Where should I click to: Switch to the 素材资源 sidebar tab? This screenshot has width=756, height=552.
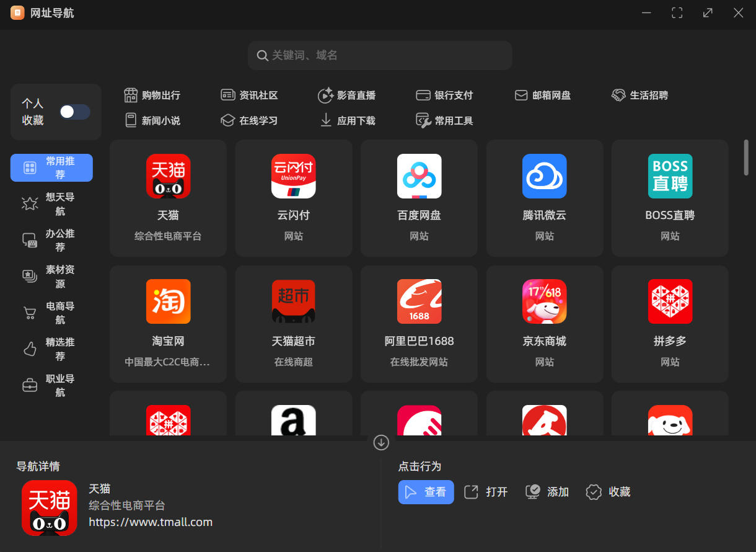click(x=51, y=277)
